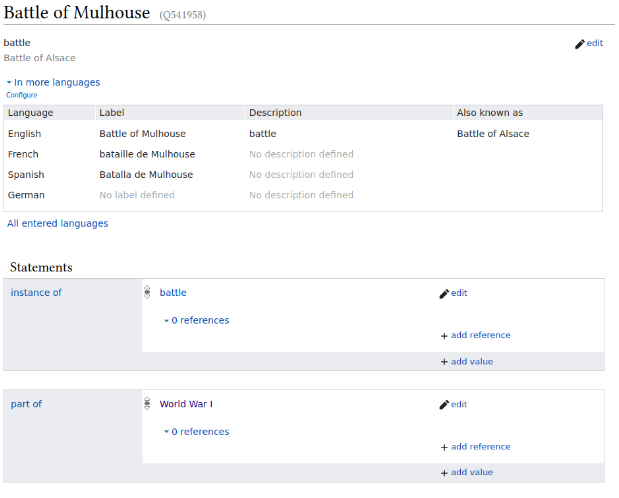619x498 pixels.
Task: Click the Battle of Mulhouse page title
Action: click(78, 13)
